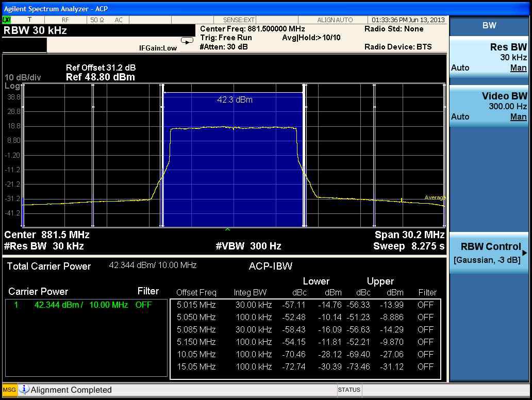Viewport: 532px width, 400px height.
Task: Click the ALIGN AUTO status field
Action: (335, 20)
